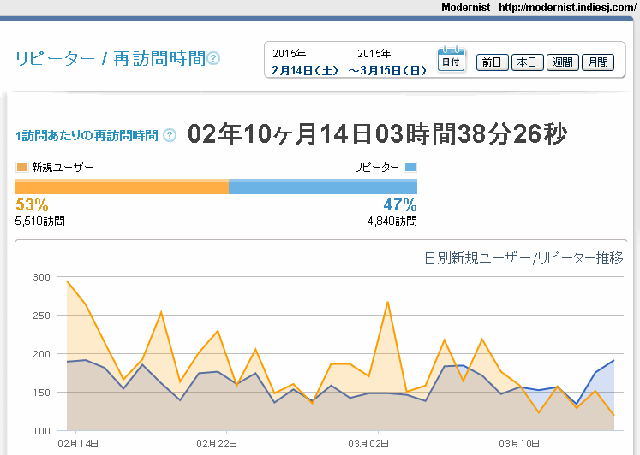The width and height of the screenshot is (640, 455).
Task: Open the modernist.indiesj.com URL link
Action: (567, 7)
